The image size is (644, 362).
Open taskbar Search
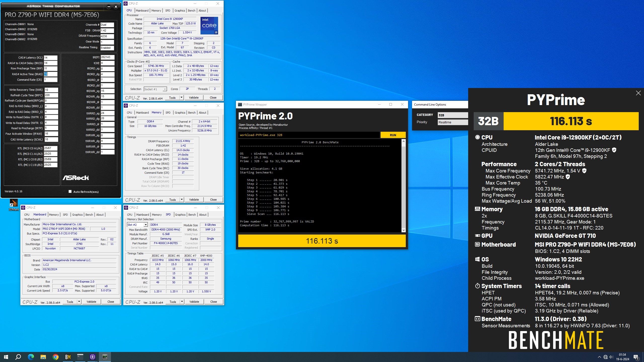point(18,357)
